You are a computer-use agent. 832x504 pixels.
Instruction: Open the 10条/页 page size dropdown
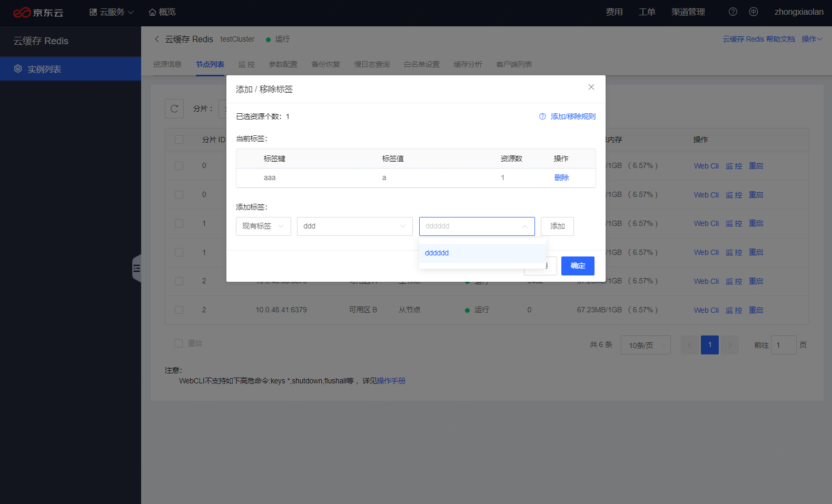646,345
